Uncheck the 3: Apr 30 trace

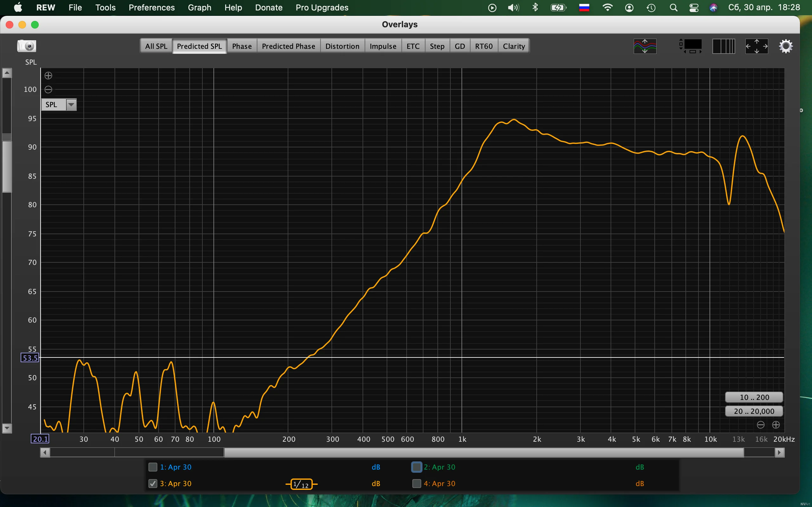point(153,484)
